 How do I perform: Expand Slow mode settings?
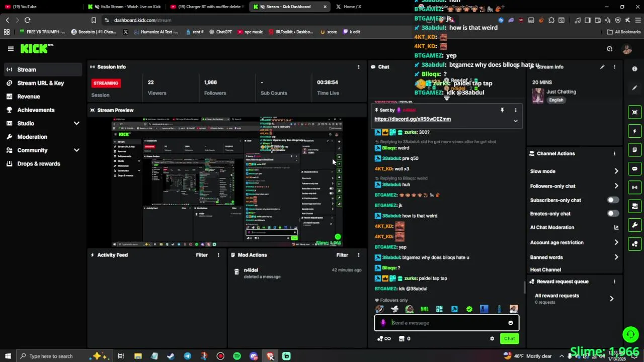click(x=616, y=171)
